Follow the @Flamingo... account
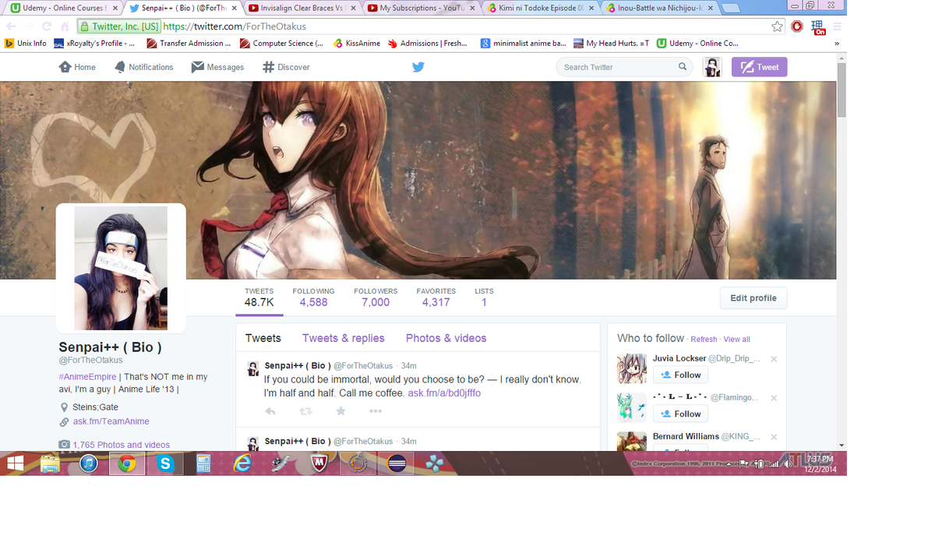 [680, 414]
